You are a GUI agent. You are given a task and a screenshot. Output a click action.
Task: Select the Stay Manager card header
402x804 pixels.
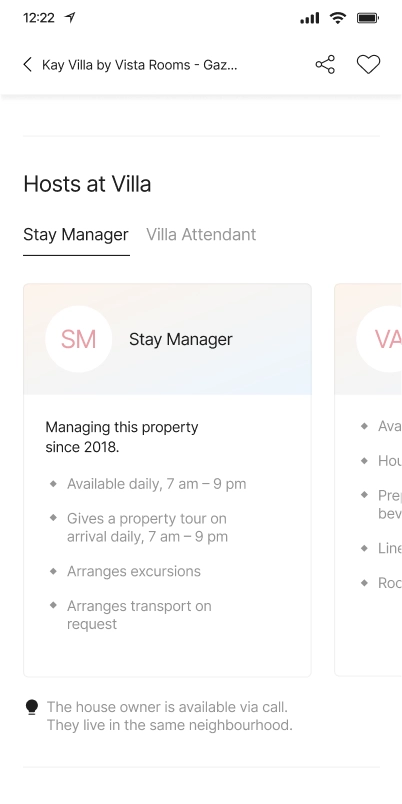(167, 339)
